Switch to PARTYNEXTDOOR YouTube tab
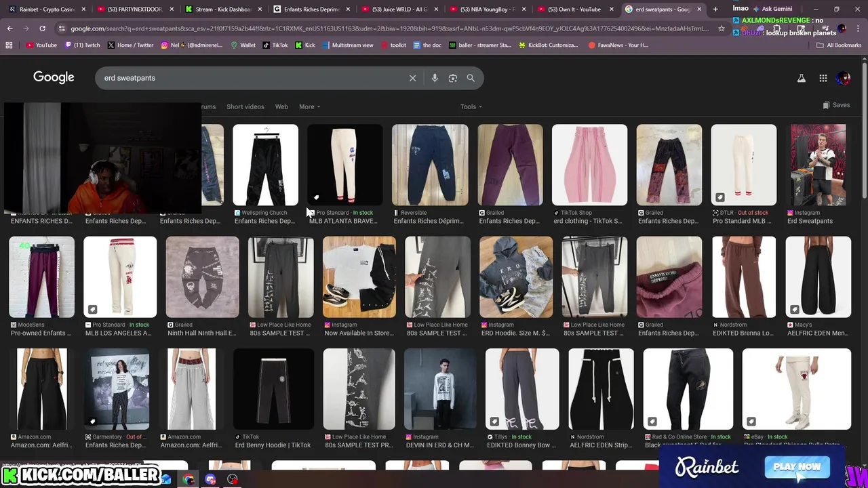 (x=134, y=9)
